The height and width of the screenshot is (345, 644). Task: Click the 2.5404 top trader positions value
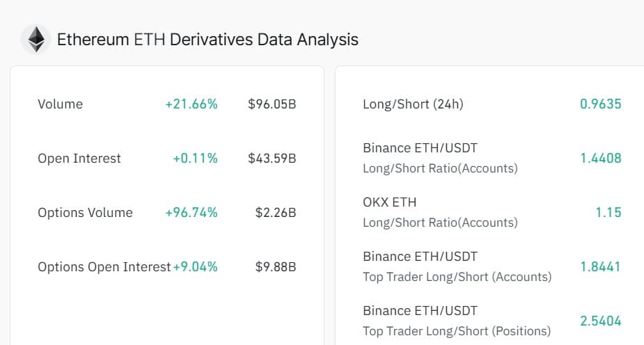601,321
